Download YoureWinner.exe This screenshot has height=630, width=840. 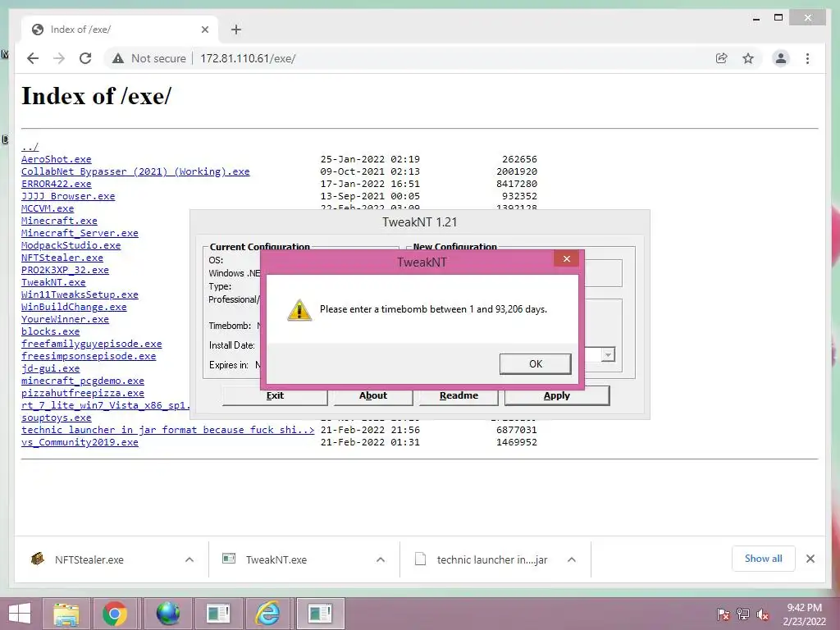[x=66, y=319]
